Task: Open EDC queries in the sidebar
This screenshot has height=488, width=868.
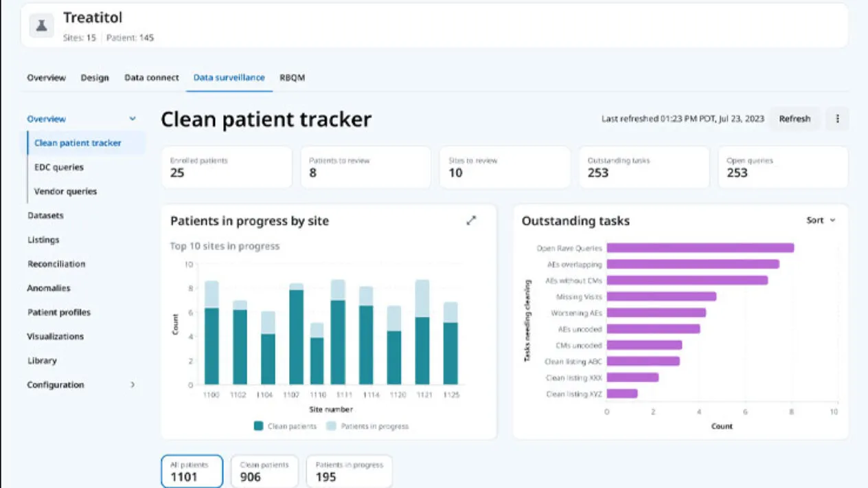Action: click(60, 167)
